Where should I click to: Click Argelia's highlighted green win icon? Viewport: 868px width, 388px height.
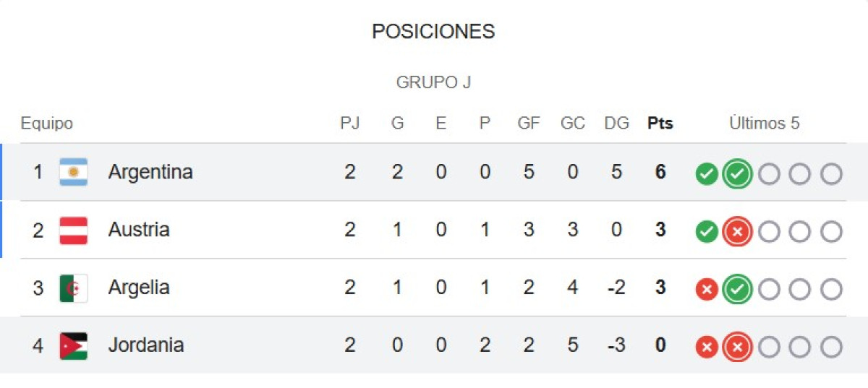(737, 289)
